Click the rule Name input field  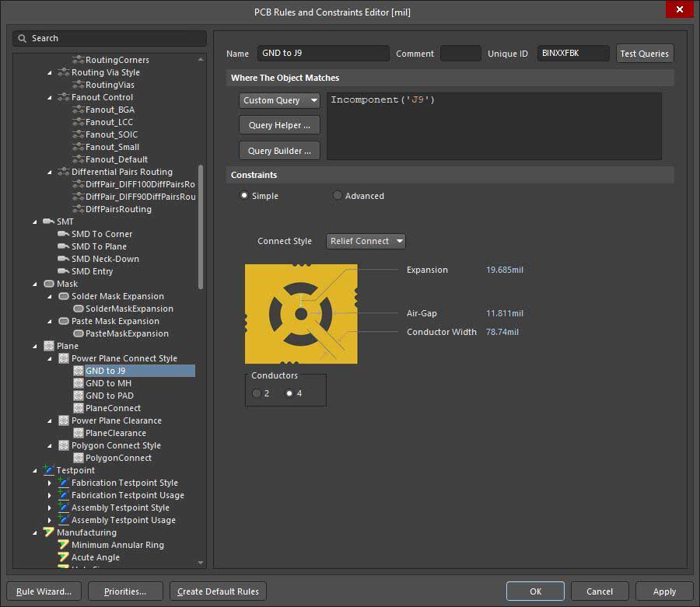coord(323,54)
